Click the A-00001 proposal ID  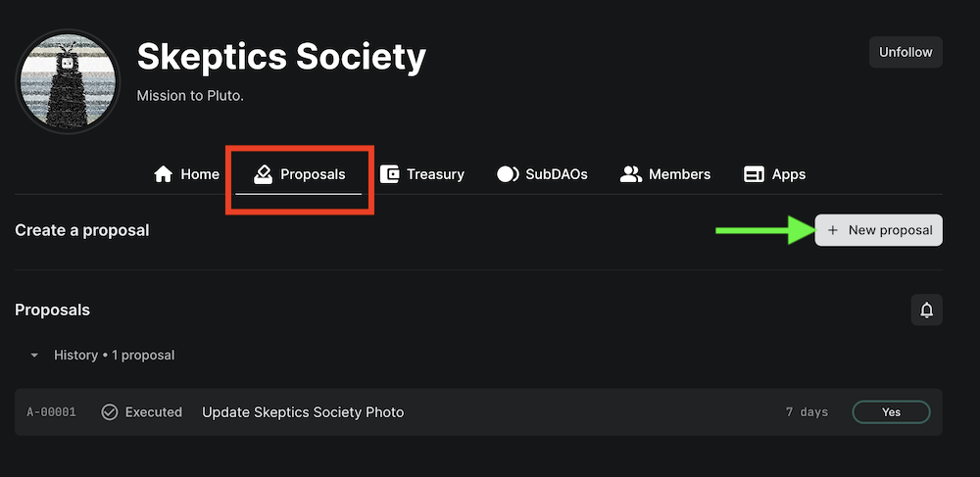(51, 412)
